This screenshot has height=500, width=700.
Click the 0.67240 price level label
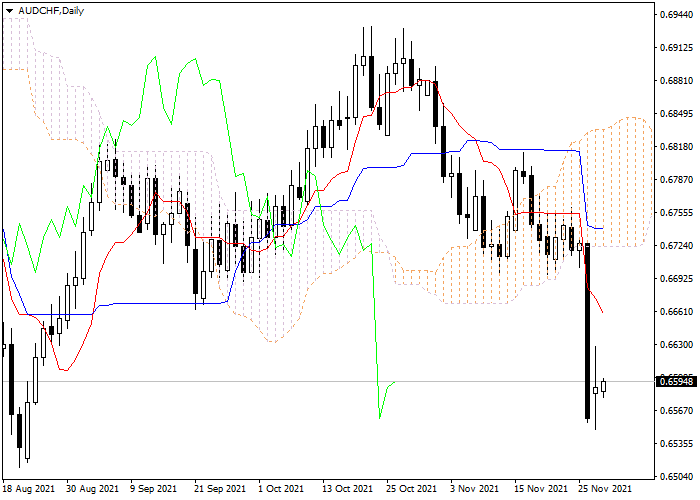coord(676,246)
